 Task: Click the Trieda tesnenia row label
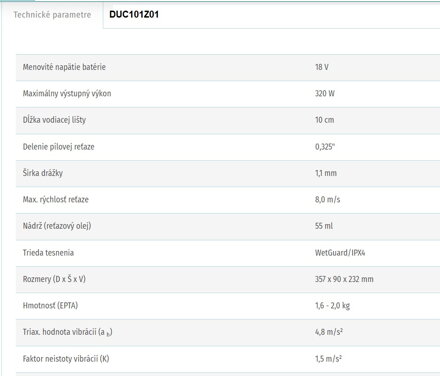point(48,253)
